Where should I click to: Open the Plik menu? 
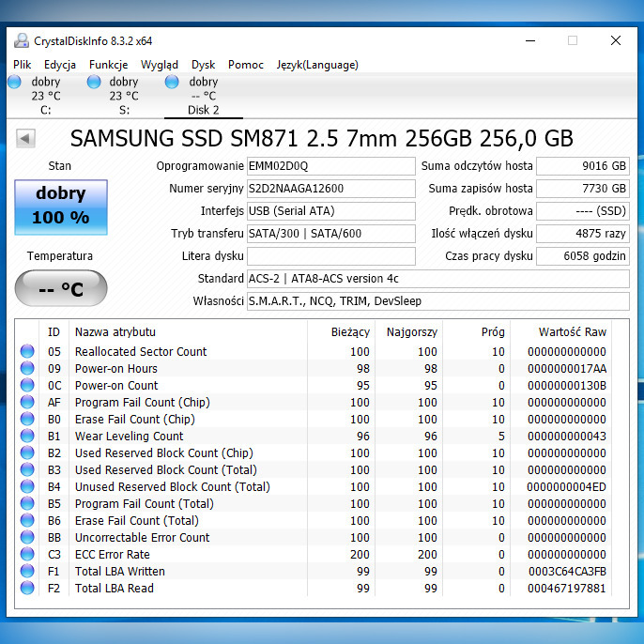[x=22, y=65]
